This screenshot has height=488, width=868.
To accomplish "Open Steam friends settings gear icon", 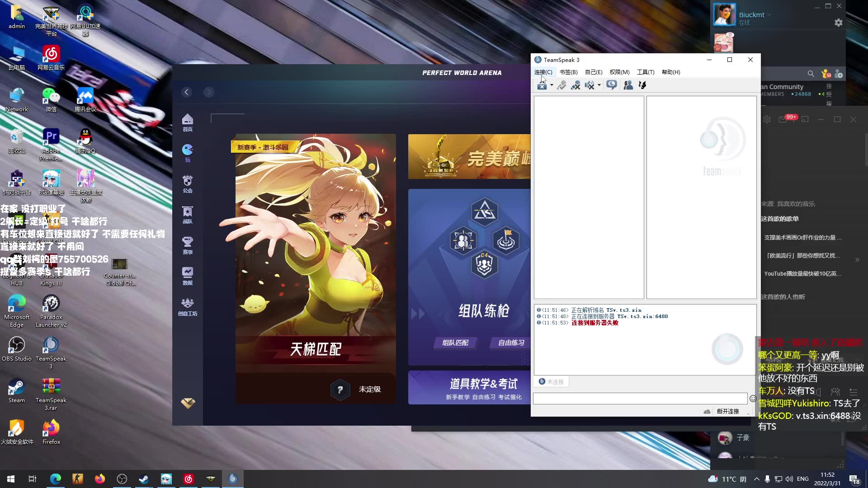I will tap(839, 23).
